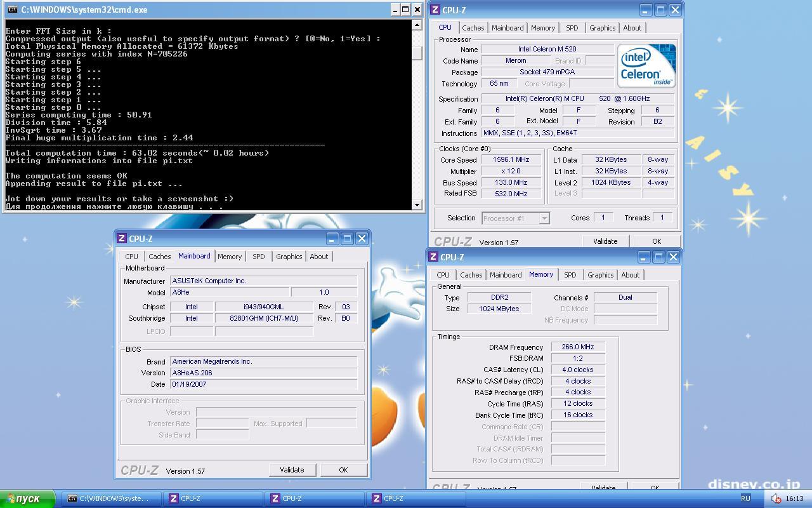
Task: Click the American Megatrends Inc. BIOS brand
Action: (263, 361)
